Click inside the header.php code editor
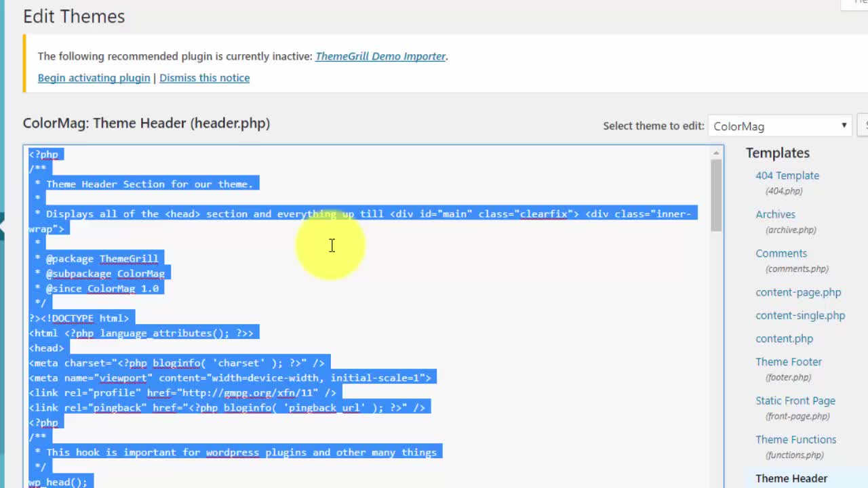This screenshot has height=488, width=868. tap(373, 317)
